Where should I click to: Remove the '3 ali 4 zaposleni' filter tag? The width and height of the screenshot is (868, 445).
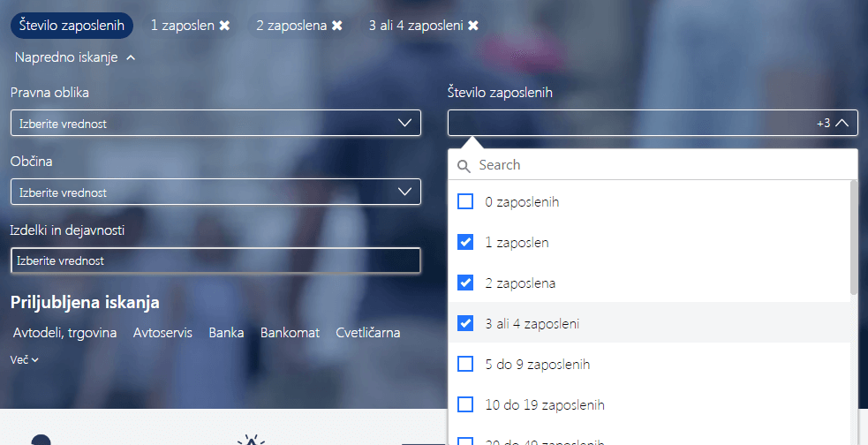[x=473, y=26]
